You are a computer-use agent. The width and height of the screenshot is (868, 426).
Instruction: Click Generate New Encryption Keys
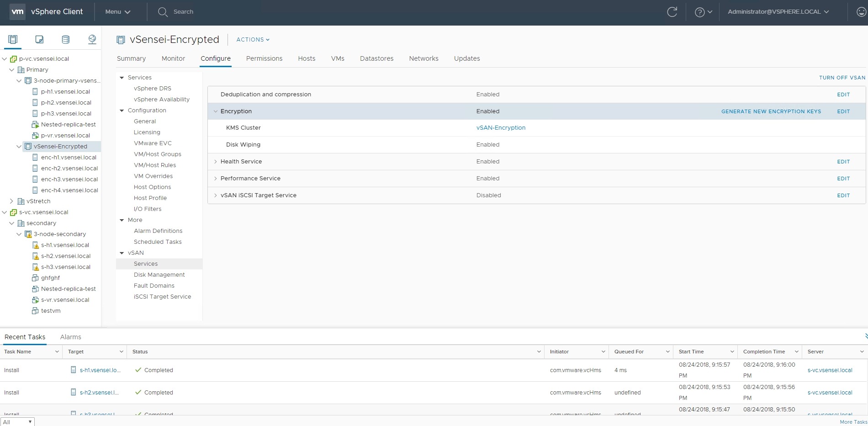771,111
